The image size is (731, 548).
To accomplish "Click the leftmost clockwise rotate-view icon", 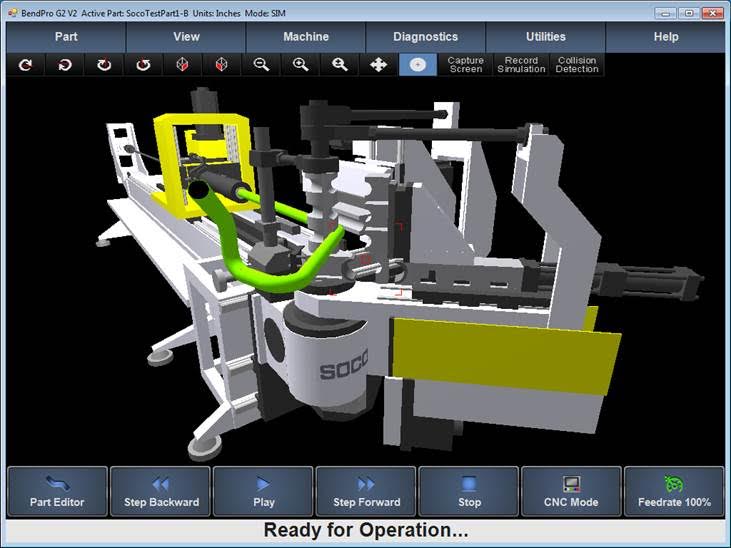I will (26, 64).
